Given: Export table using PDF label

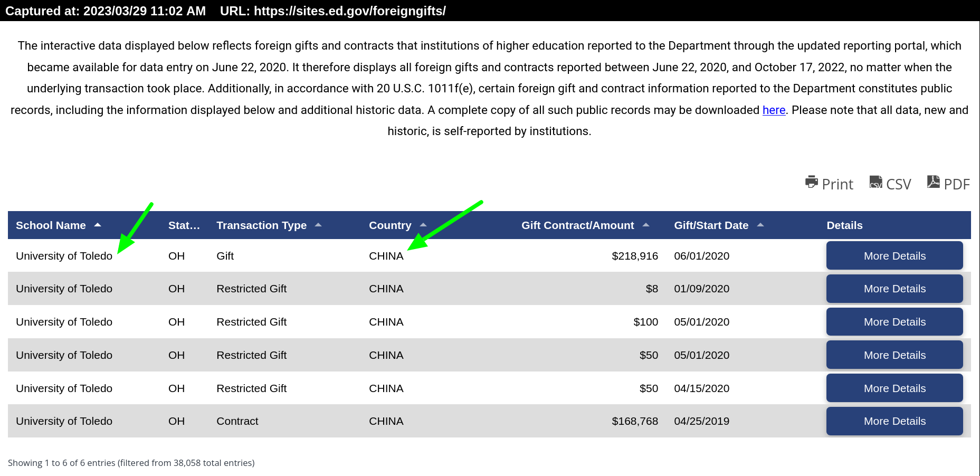Looking at the screenshot, I should click(x=957, y=184).
